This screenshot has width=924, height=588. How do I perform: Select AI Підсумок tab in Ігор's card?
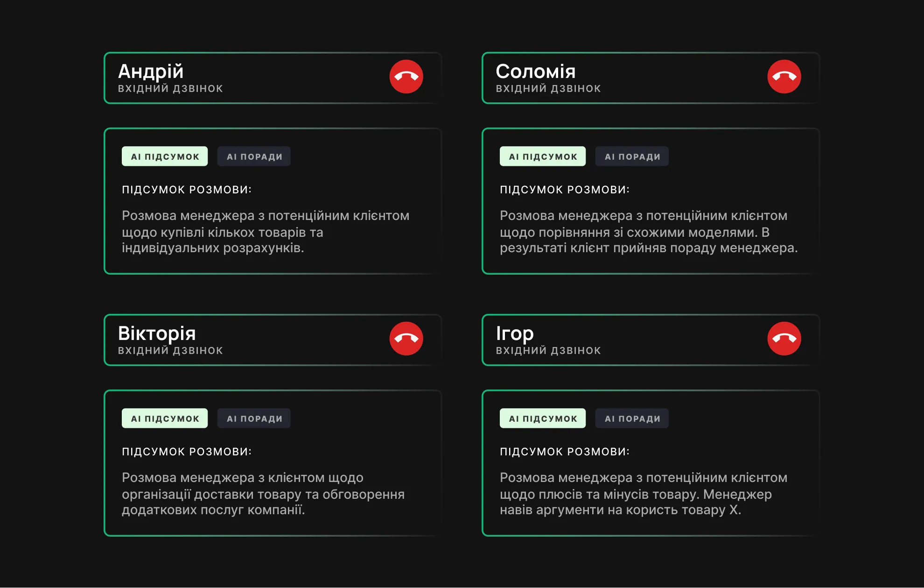tap(543, 418)
